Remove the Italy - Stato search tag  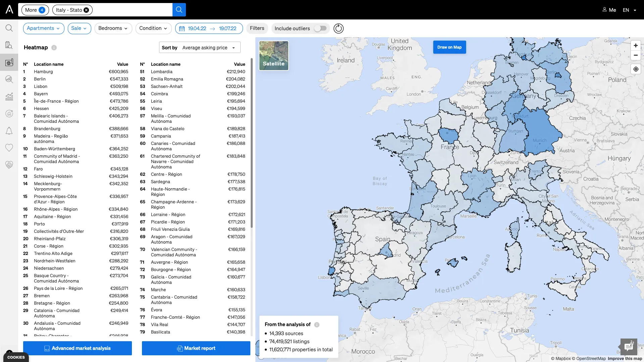pyautogui.click(x=86, y=10)
